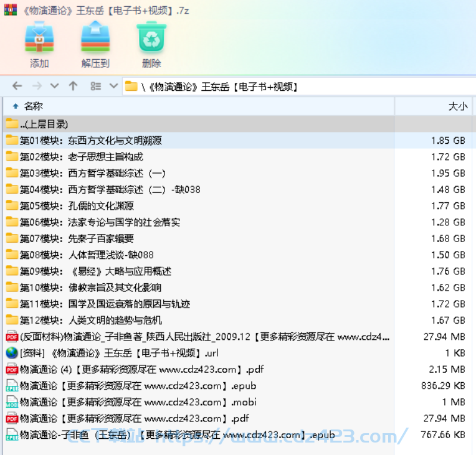This screenshot has height=455, width=476.
Task: Click the list view mode icon
Action: (95, 86)
